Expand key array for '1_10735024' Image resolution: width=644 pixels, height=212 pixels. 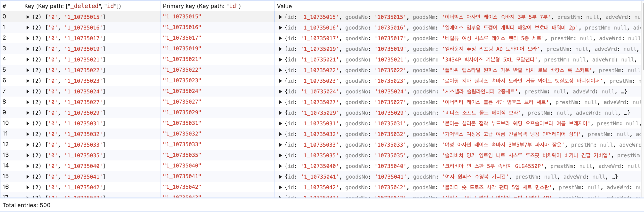click(28, 91)
